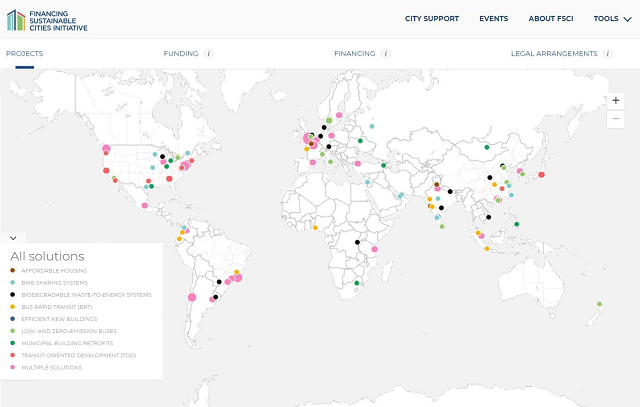Open the About FSCI page
This screenshot has width=640, height=407.
click(551, 19)
